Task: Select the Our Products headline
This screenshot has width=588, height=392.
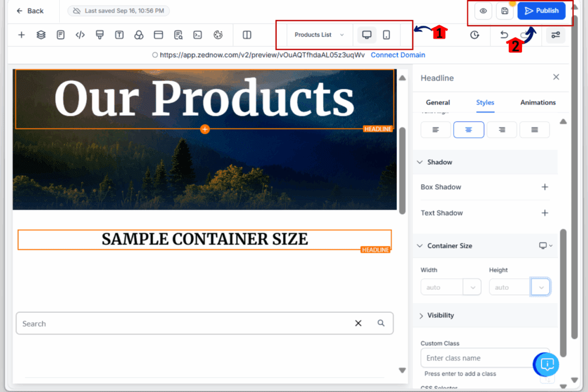Action: [204, 99]
